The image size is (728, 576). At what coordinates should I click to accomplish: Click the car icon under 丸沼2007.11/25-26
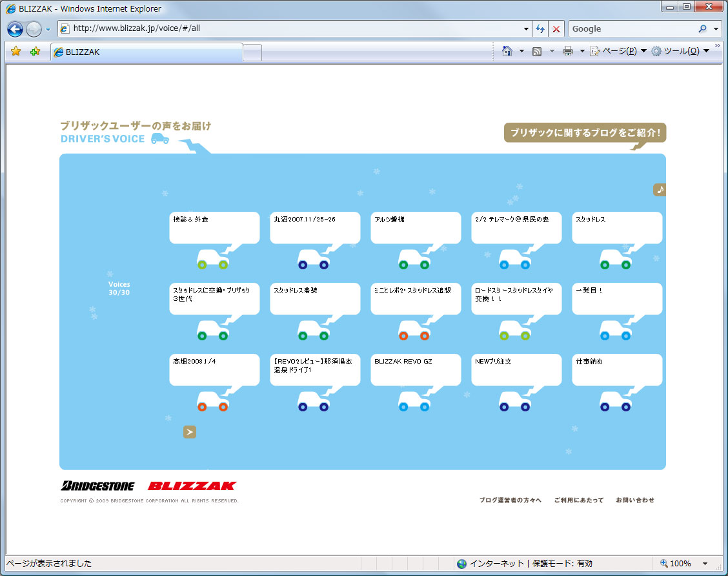click(314, 259)
